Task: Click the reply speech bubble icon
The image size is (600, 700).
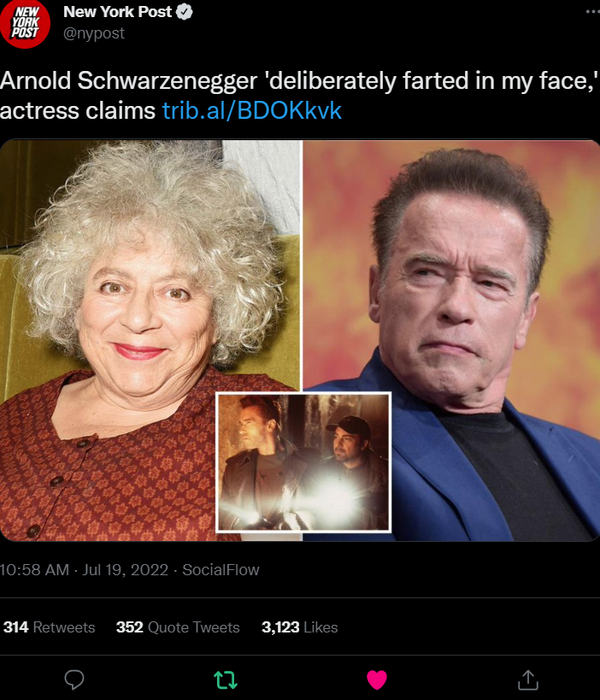Action: (x=74, y=679)
